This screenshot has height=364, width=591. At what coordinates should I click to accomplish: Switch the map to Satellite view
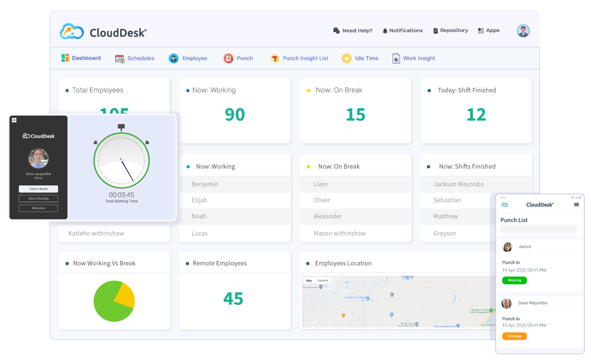click(x=323, y=281)
